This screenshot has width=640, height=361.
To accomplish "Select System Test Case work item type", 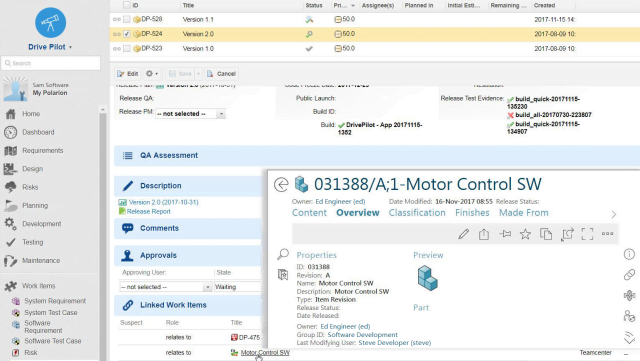I will coord(51,313).
